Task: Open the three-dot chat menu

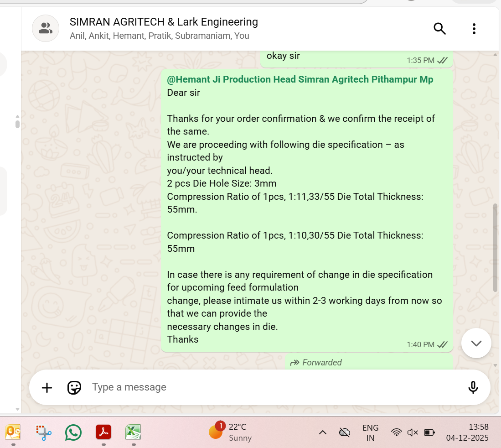Action: [474, 29]
